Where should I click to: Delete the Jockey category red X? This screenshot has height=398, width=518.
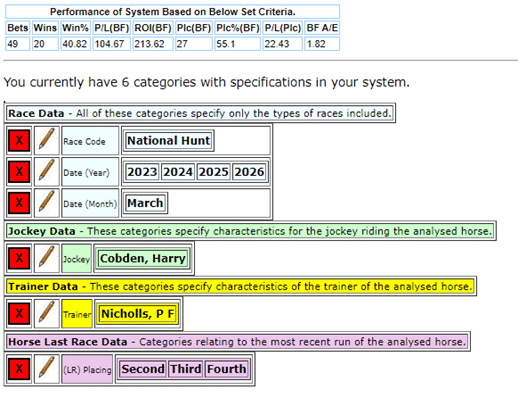19,258
